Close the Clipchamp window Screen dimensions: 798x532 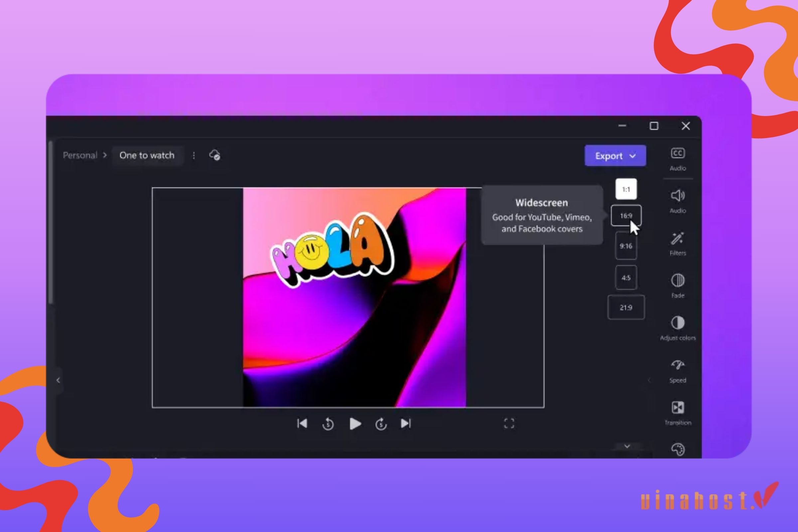click(686, 126)
